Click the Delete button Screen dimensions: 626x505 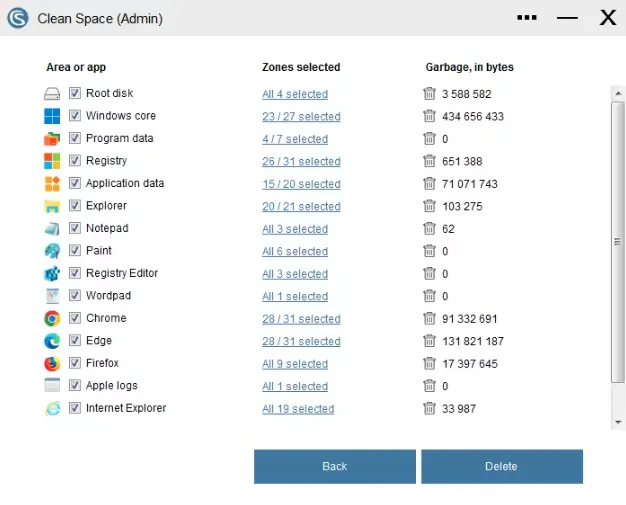click(x=502, y=466)
